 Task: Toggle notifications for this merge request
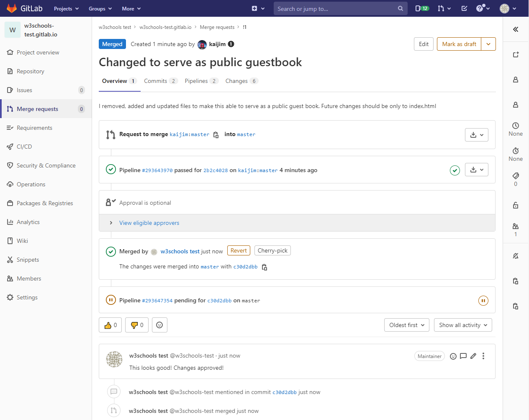coord(515,255)
